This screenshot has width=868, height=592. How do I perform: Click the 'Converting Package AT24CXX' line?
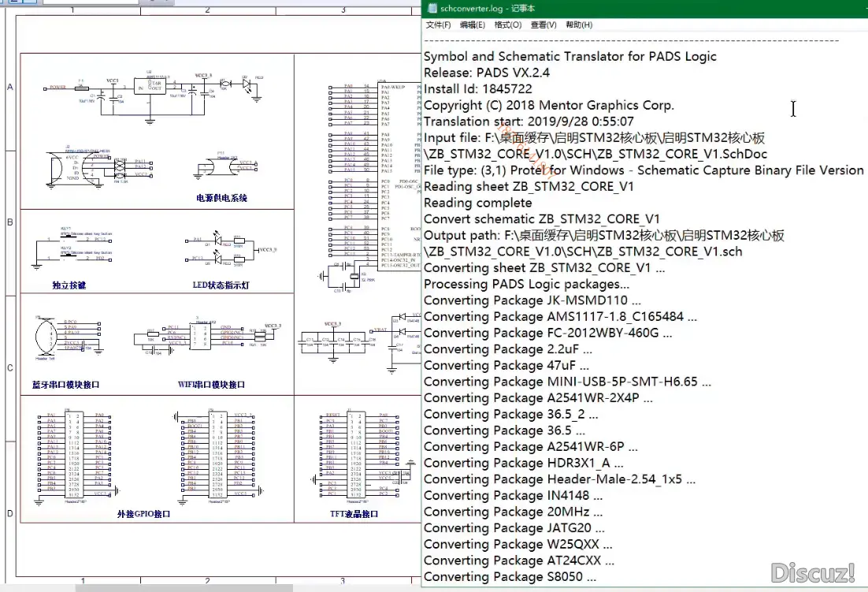click(x=519, y=560)
